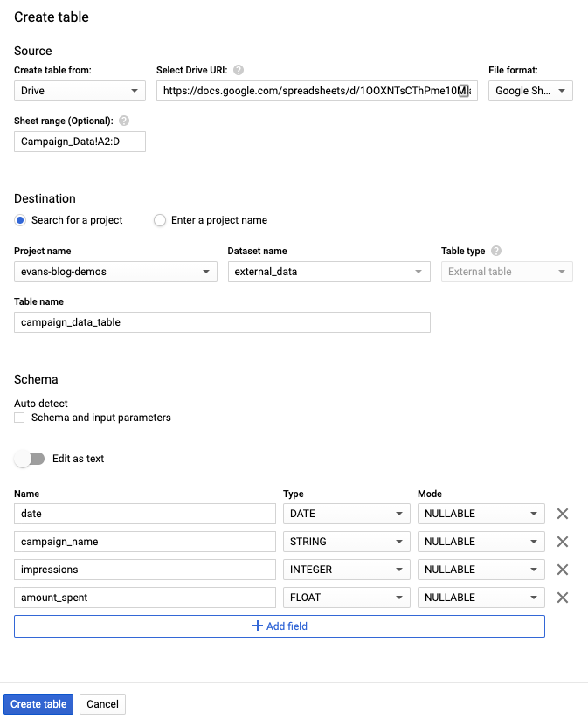Change the type of the impressions field
The image size is (588, 719).
(x=346, y=570)
